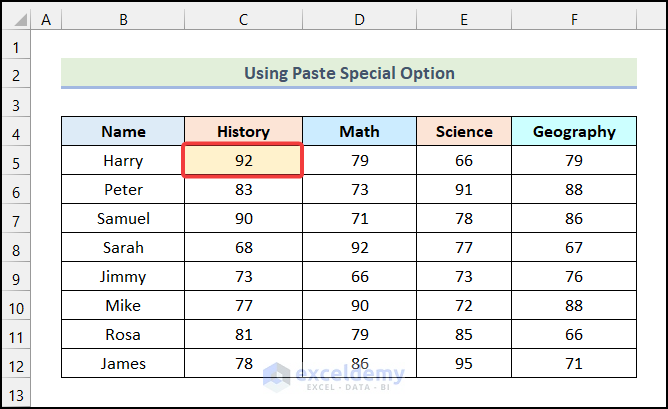Select row 5 header
The width and height of the screenshot is (668, 409).
pos(17,161)
